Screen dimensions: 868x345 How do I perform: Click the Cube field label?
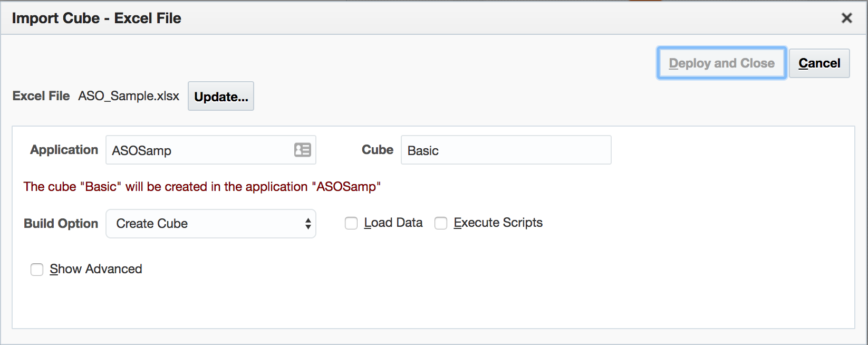click(378, 150)
